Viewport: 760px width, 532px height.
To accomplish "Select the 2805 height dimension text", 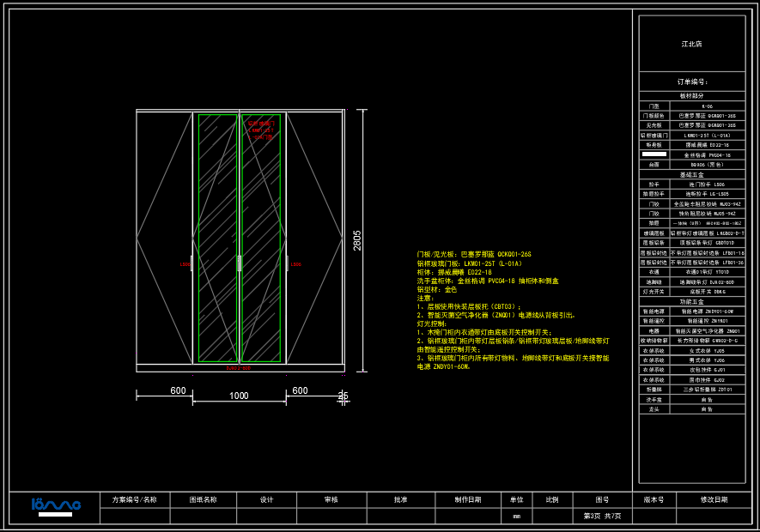I will pyautogui.click(x=357, y=239).
